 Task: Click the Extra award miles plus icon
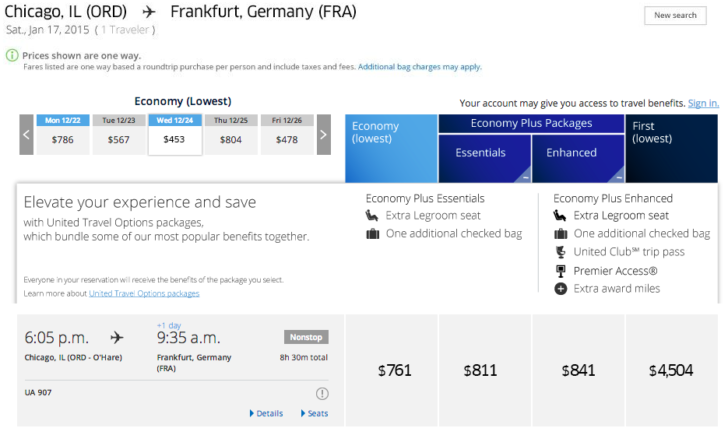pos(560,289)
